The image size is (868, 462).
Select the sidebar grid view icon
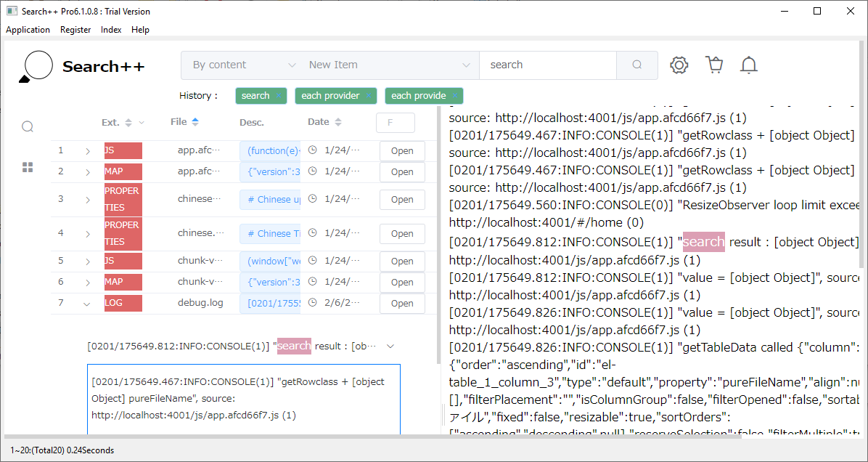(x=28, y=167)
